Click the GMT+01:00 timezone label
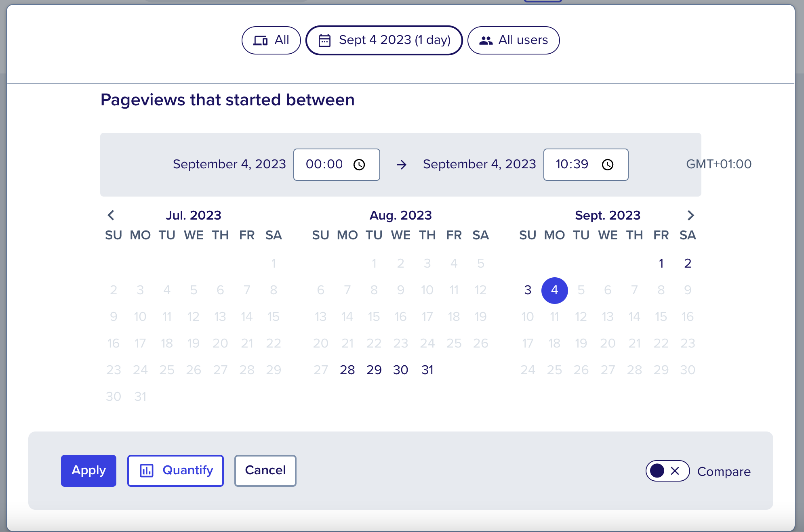The width and height of the screenshot is (804, 532). (x=719, y=164)
